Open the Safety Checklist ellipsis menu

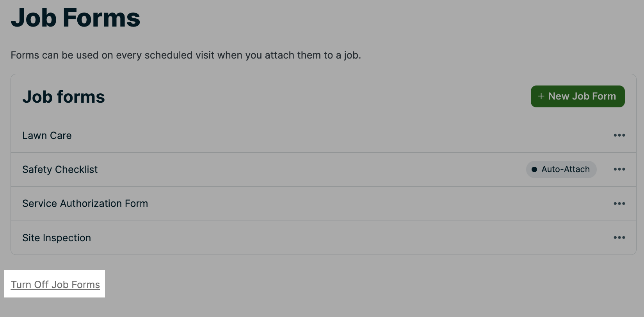pos(619,169)
